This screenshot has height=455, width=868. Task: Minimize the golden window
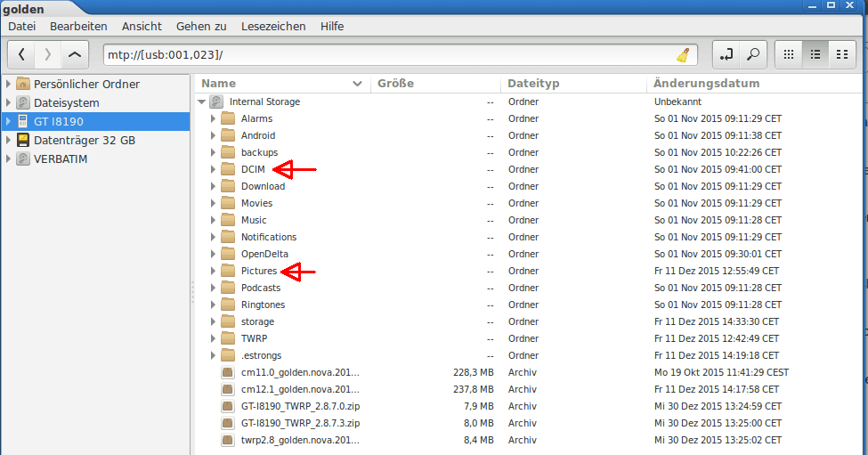(813, 5)
